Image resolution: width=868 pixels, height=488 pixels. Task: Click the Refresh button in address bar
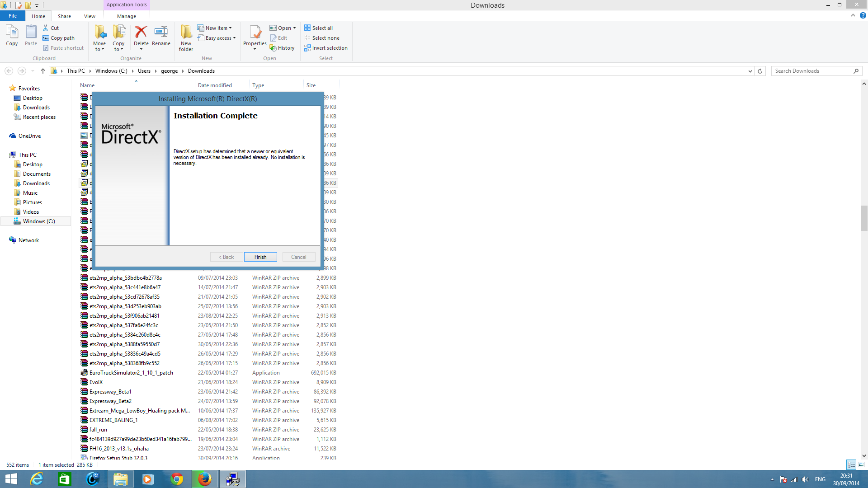pos(760,71)
